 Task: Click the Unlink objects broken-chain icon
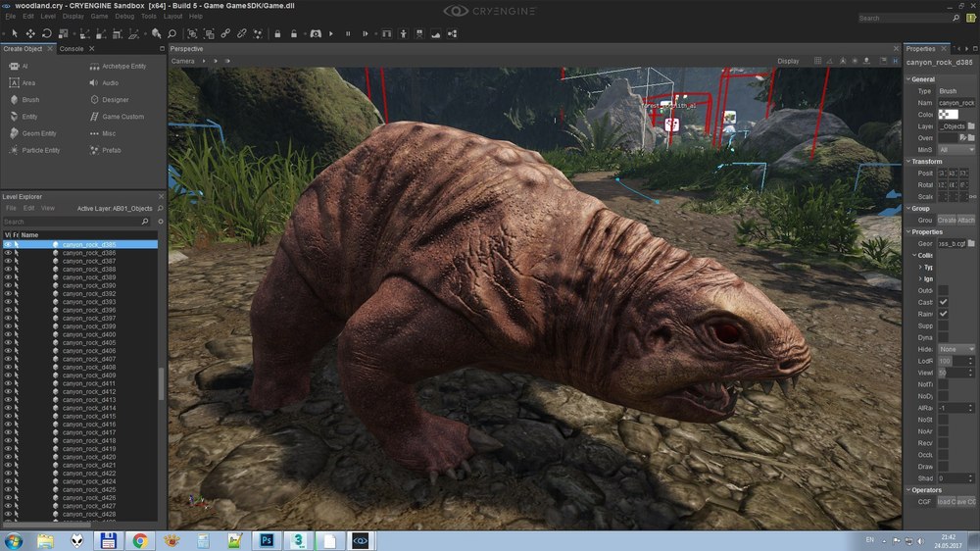point(241,33)
